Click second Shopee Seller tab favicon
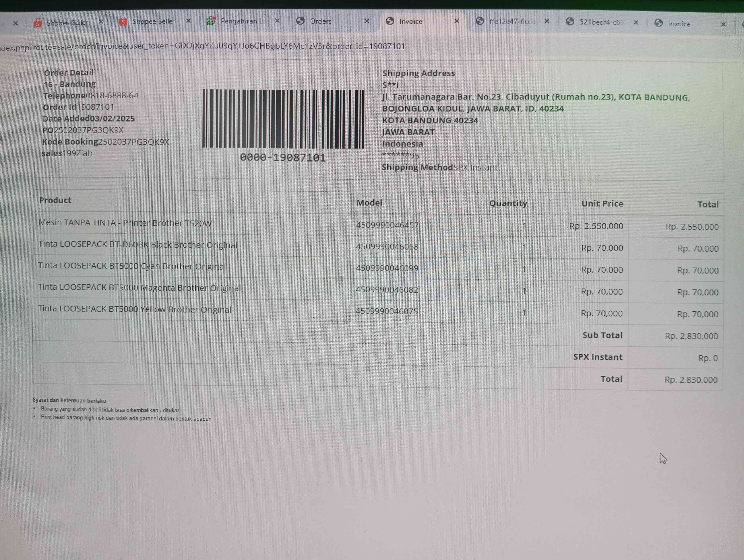The width and height of the screenshot is (744, 560). click(x=123, y=22)
